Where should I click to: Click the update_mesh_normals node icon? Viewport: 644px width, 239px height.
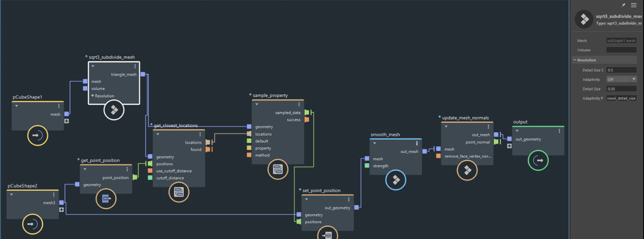point(467,170)
